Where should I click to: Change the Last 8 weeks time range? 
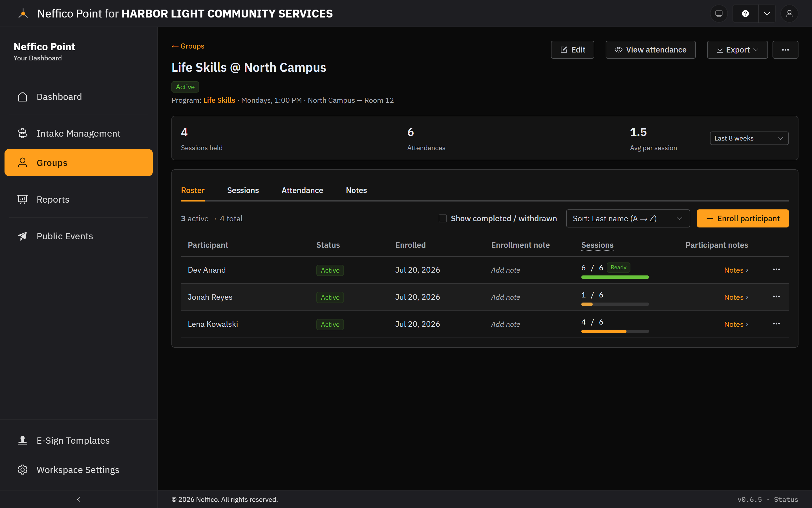coord(749,138)
